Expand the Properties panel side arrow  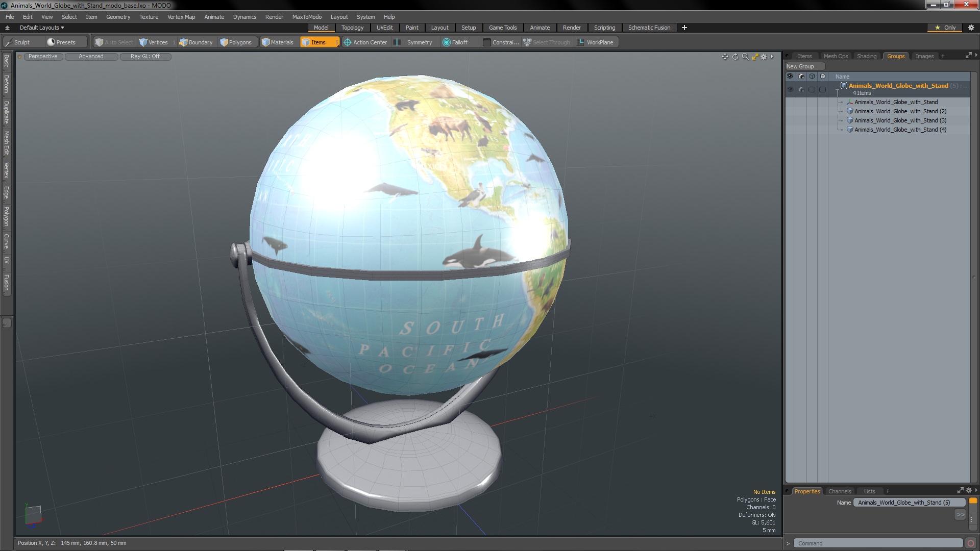(976, 490)
